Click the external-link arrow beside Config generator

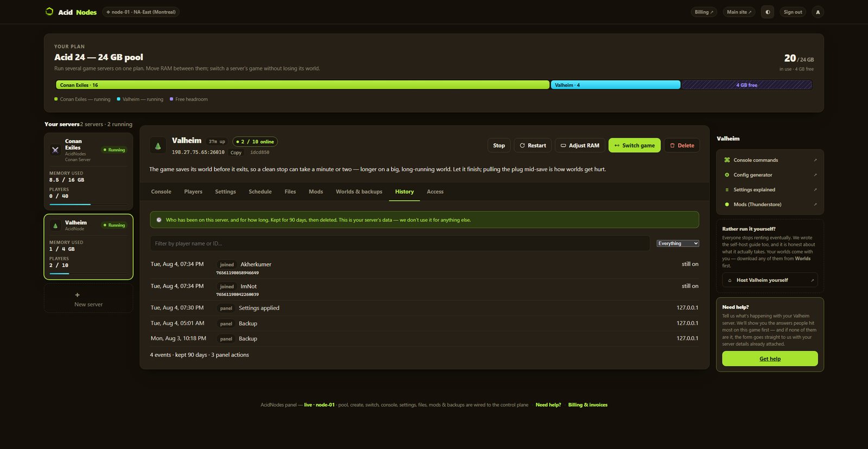pyautogui.click(x=815, y=175)
